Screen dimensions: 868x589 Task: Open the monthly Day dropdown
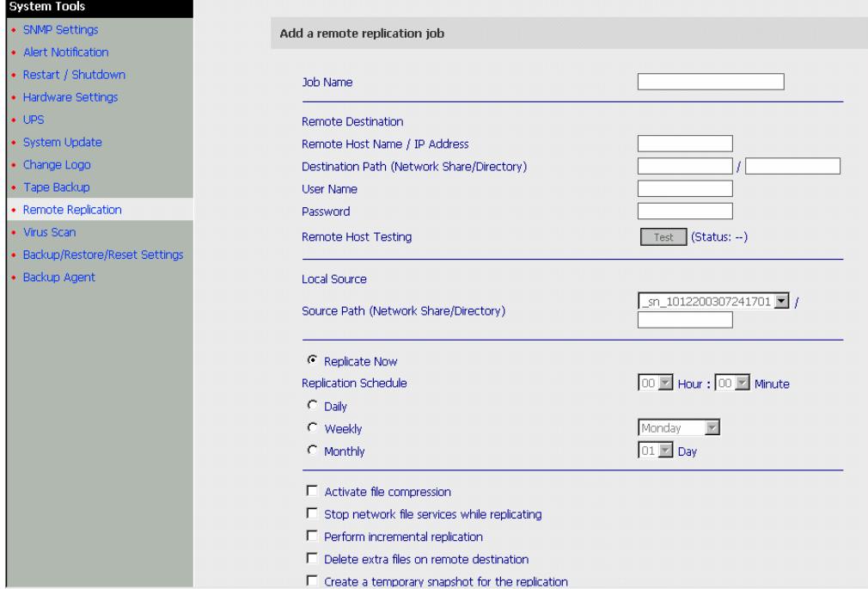pos(656,451)
